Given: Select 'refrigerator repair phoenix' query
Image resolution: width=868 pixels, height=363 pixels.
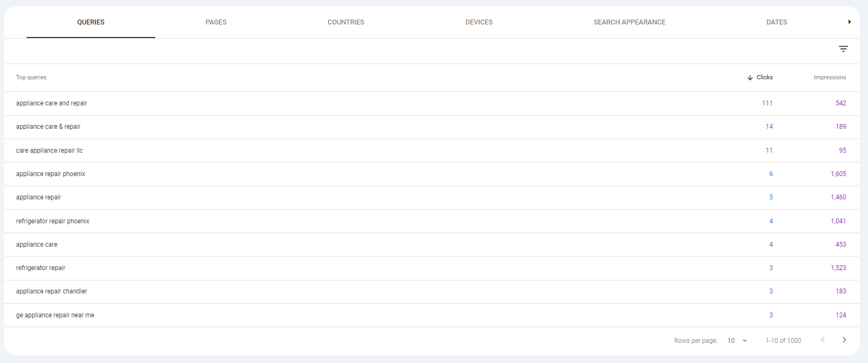Looking at the screenshot, I should coord(53,221).
